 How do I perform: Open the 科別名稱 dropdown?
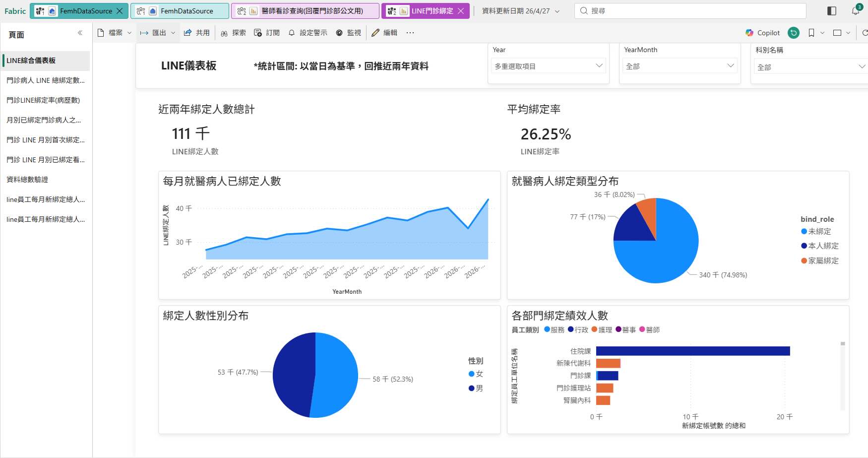point(810,67)
